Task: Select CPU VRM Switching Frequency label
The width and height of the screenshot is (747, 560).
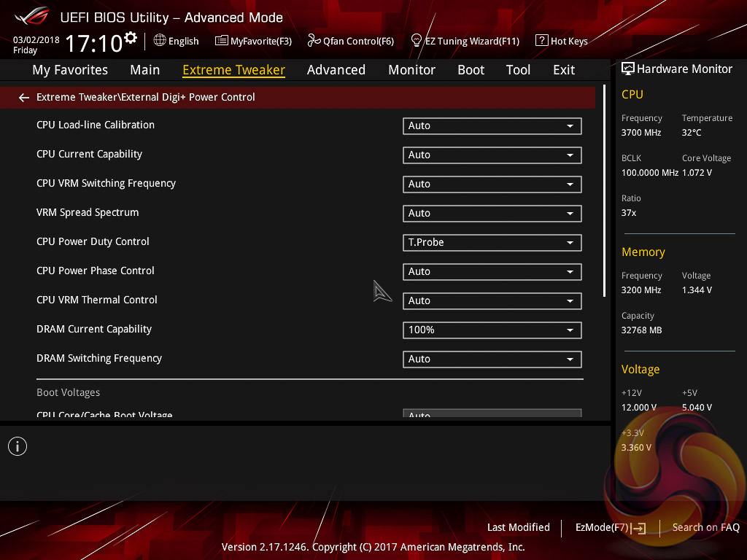Action: click(107, 183)
